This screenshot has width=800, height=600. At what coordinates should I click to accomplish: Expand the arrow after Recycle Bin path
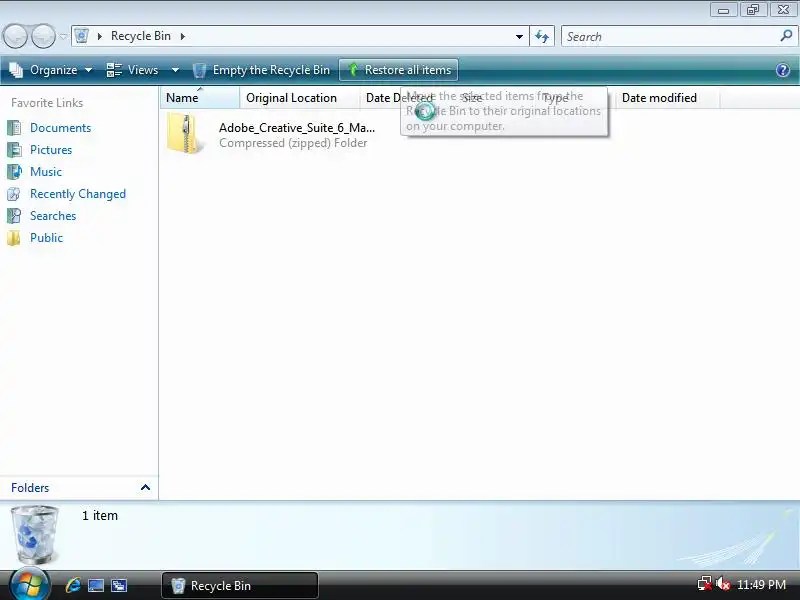tap(183, 36)
